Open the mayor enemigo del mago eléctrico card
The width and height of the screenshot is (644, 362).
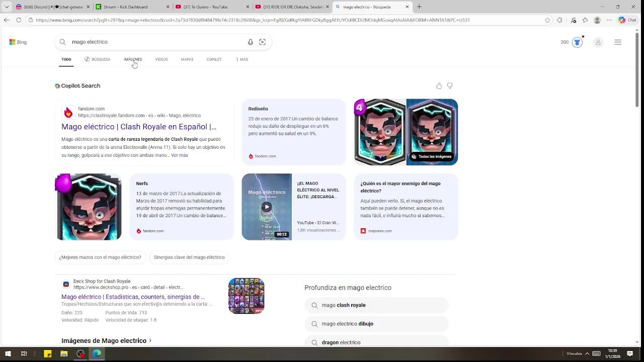406,207
